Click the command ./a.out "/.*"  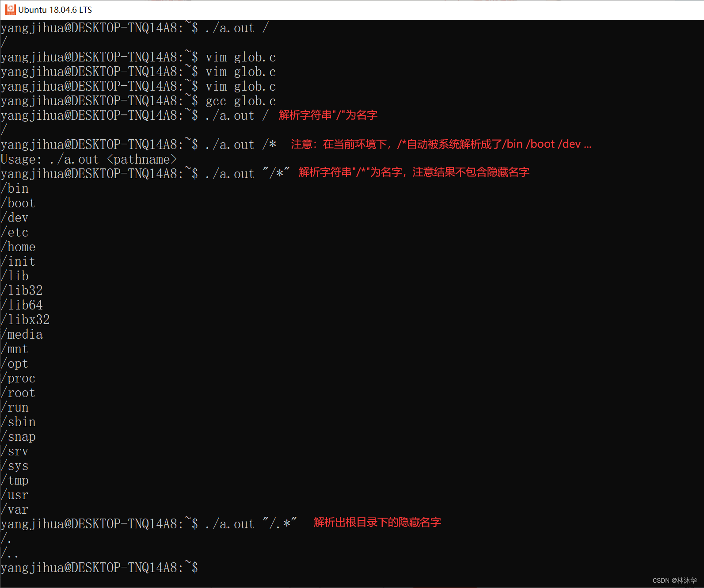click(x=251, y=524)
